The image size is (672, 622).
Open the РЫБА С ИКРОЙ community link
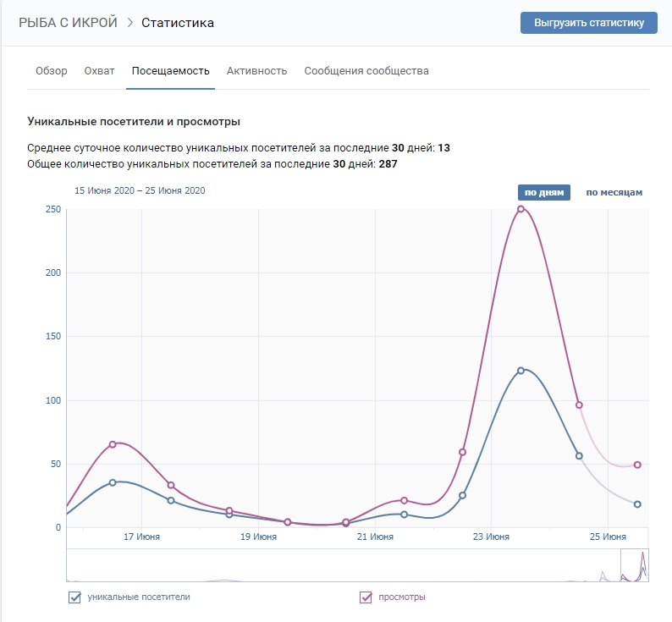point(69,23)
